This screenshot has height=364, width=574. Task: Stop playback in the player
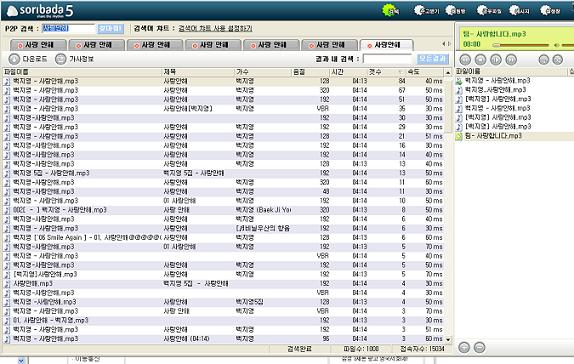[x=480, y=59]
